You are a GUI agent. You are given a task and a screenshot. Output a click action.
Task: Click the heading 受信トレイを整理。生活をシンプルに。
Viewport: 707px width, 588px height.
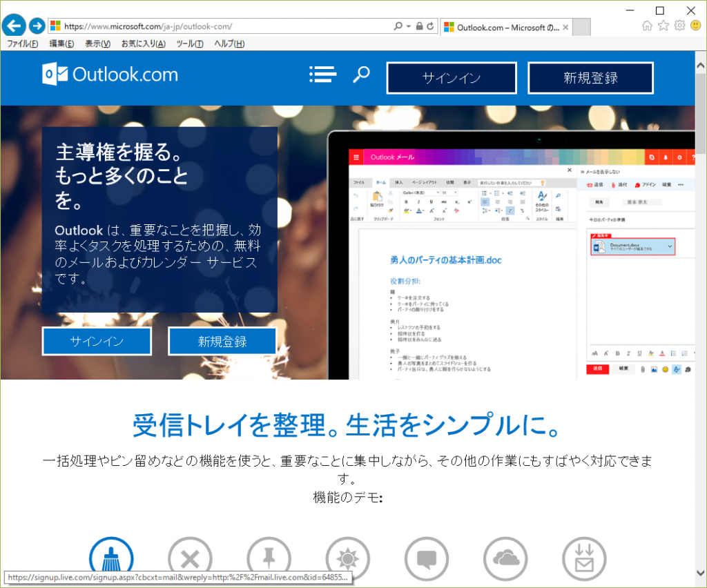(347, 425)
